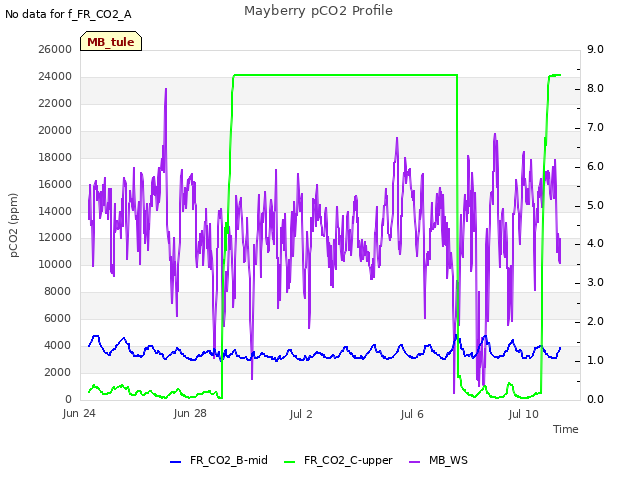Click the 4000 left axis value

[58, 345]
